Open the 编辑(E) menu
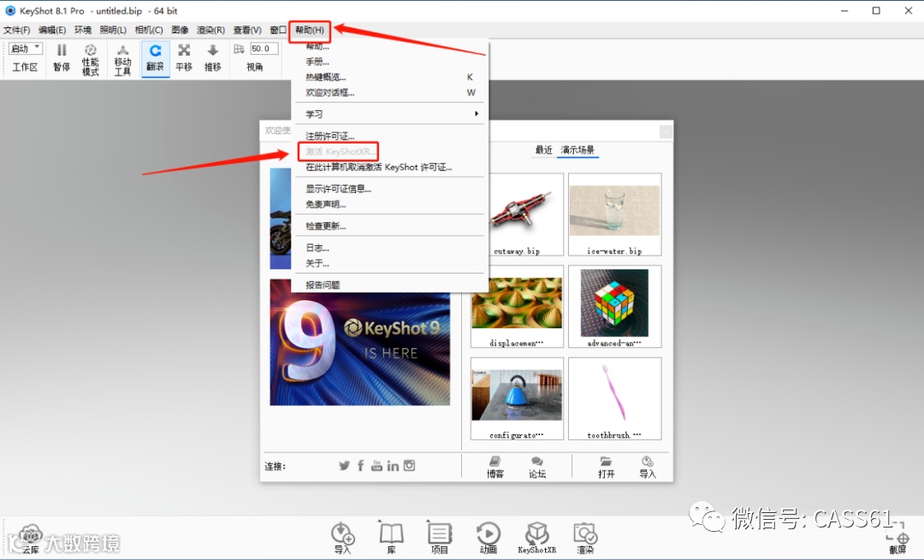Viewport: 924px width, 560px height. [52, 30]
